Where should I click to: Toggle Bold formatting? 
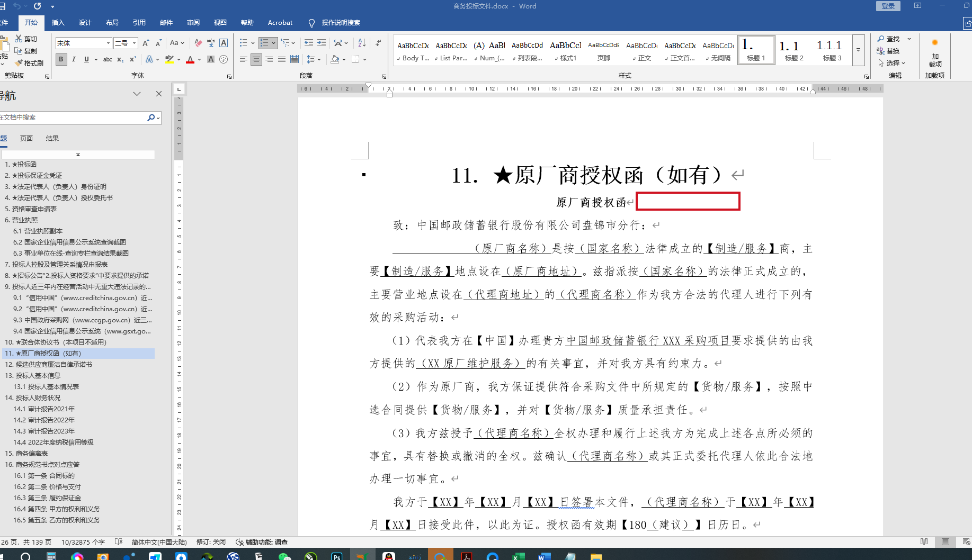(x=61, y=59)
